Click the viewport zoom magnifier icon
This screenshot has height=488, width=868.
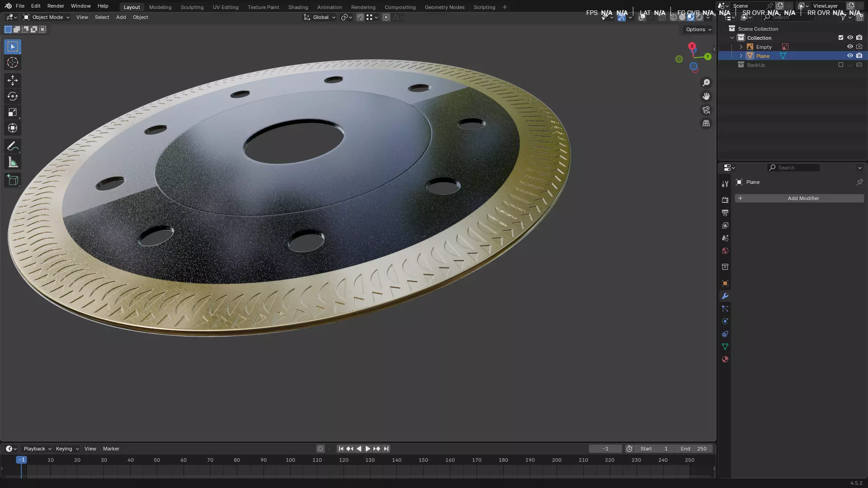[x=706, y=83]
